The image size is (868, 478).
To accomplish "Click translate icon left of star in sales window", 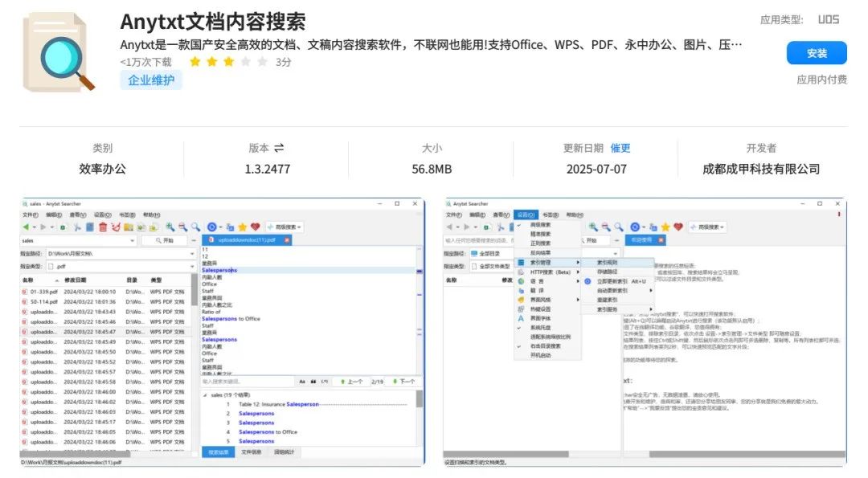I will [x=230, y=227].
